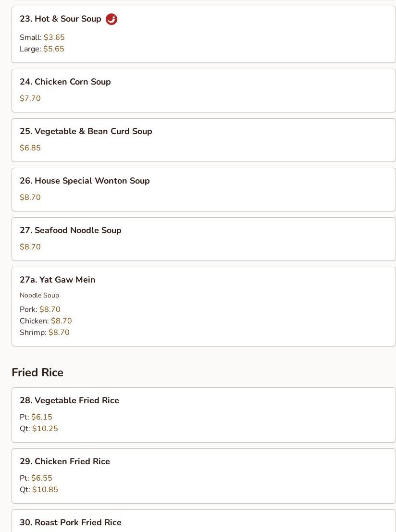The width and height of the screenshot is (396, 532).
Task: Choose Roast Pork Fried Rice
Action: coord(204,521)
